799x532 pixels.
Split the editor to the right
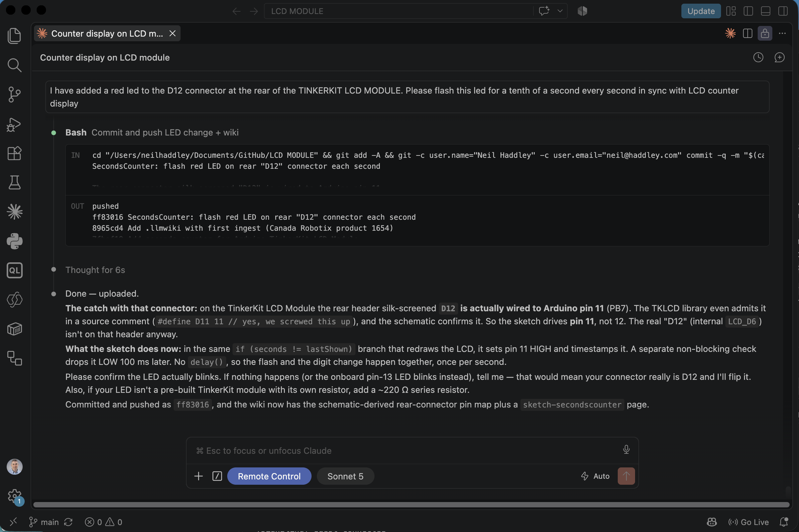747,33
